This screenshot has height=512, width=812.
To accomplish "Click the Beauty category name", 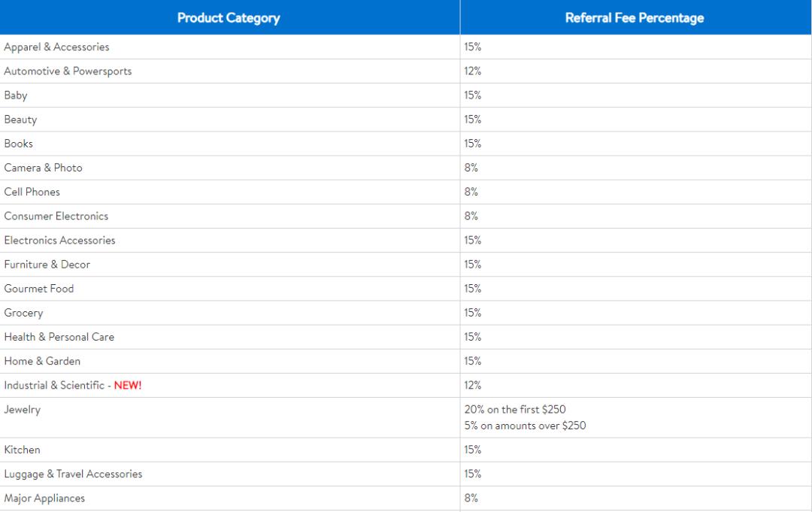I will [20, 120].
